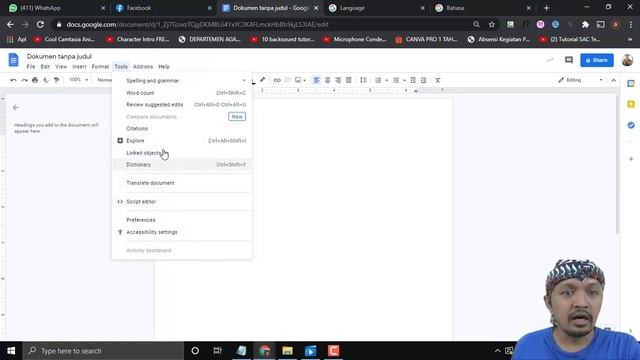
Task: Toggle left align
Action: pos(316,80)
